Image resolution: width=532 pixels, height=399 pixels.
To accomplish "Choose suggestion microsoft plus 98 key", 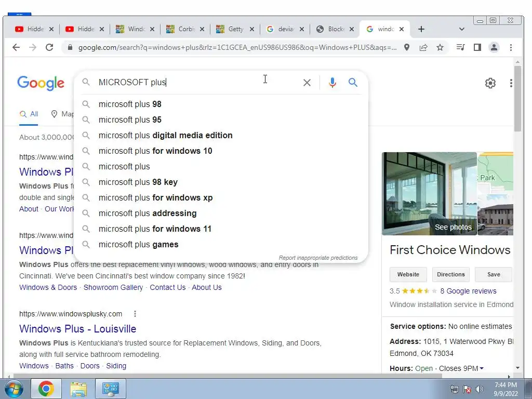I will coord(221,182).
